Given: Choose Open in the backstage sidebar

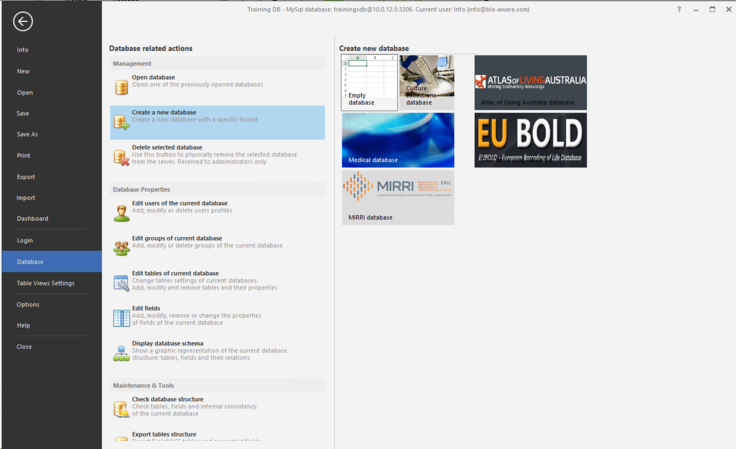Looking at the screenshot, I should pos(25,92).
